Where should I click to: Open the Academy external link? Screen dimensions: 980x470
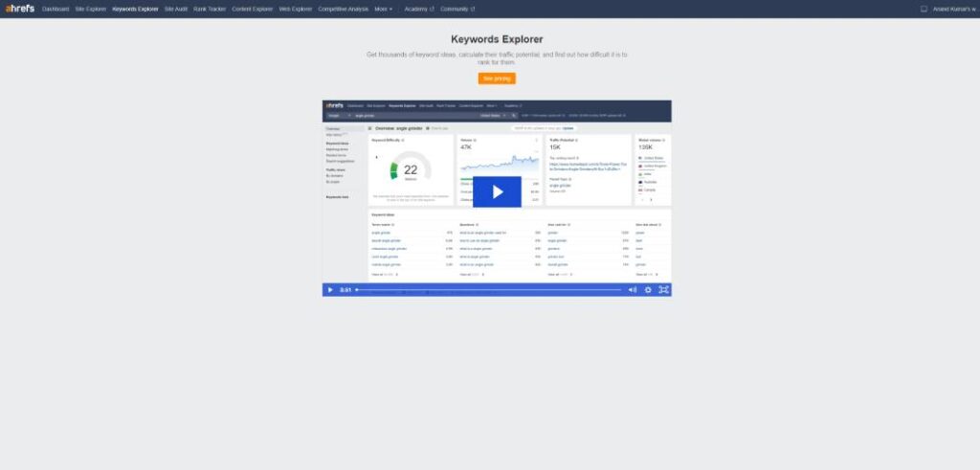point(419,10)
